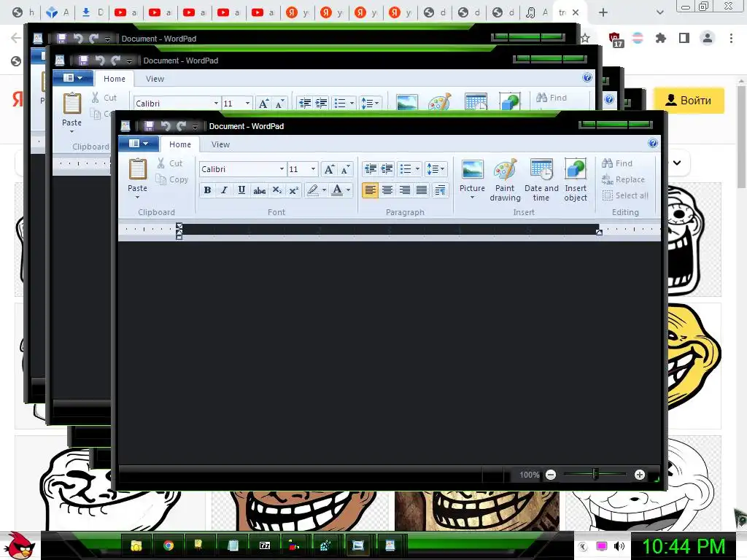Toggle Superscript in front WordPad

[x=294, y=190]
